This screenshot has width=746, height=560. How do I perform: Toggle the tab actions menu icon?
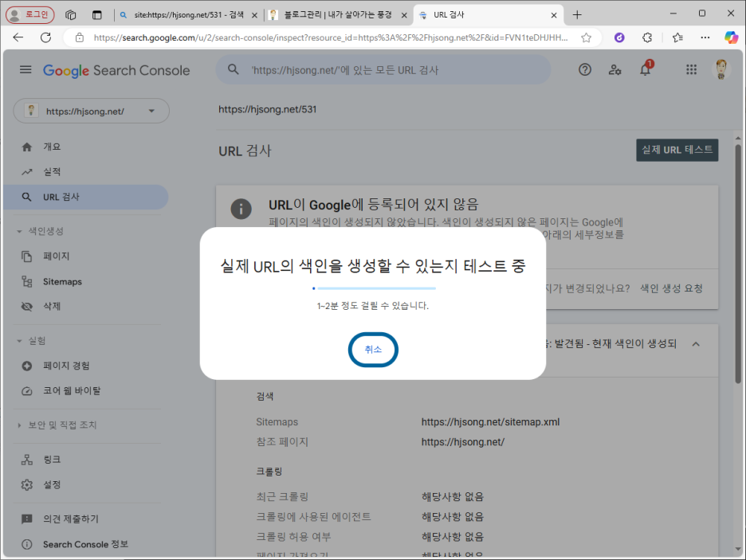pos(97,14)
